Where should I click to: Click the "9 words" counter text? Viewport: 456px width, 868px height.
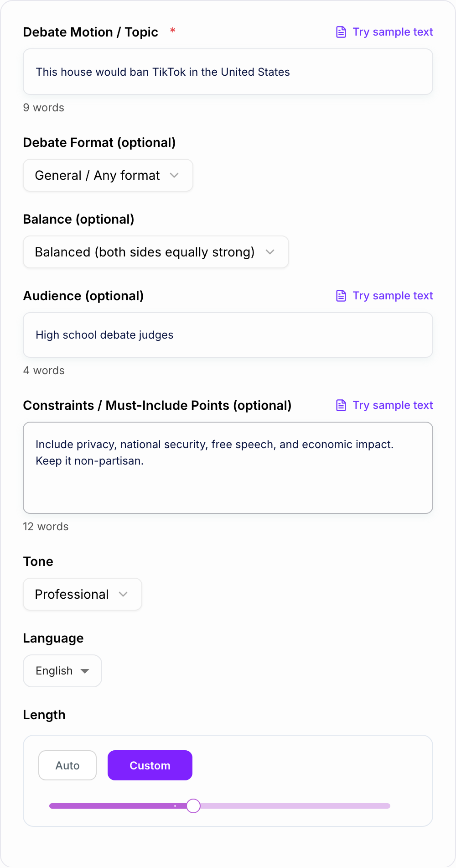[x=44, y=108]
